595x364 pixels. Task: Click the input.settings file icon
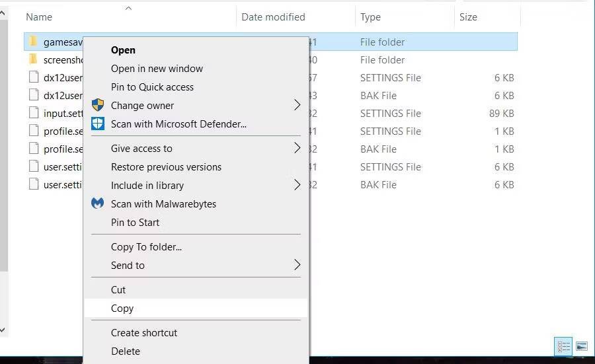[x=34, y=113]
